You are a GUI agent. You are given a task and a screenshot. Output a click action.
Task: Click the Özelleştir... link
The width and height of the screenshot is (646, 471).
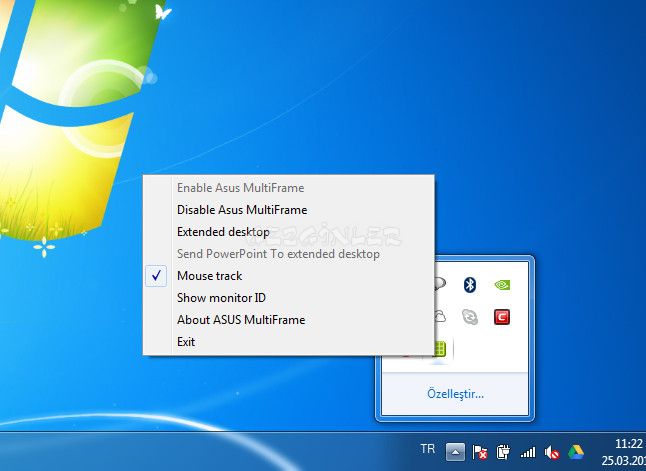tap(454, 394)
